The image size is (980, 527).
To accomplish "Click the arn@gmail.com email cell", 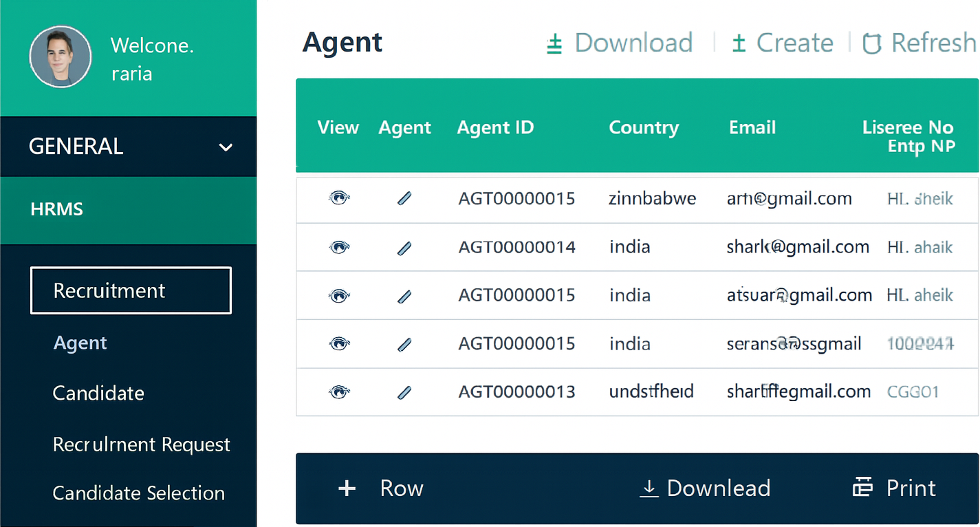I will [x=790, y=199].
